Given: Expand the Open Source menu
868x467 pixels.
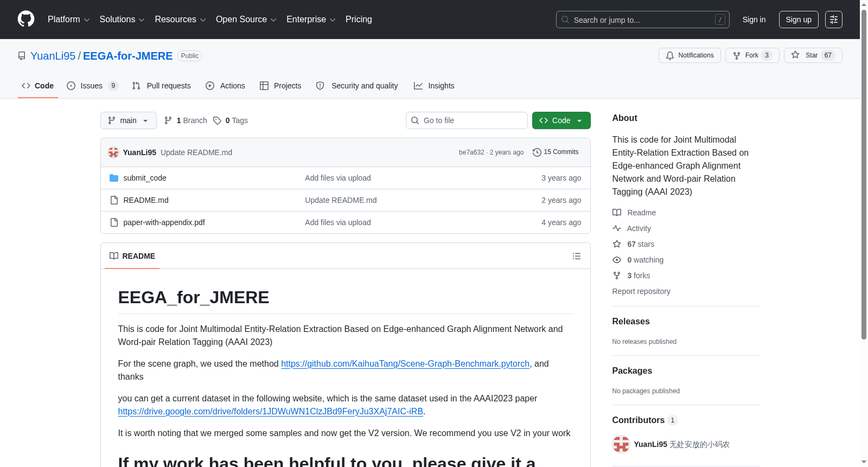Looking at the screenshot, I should (246, 20).
